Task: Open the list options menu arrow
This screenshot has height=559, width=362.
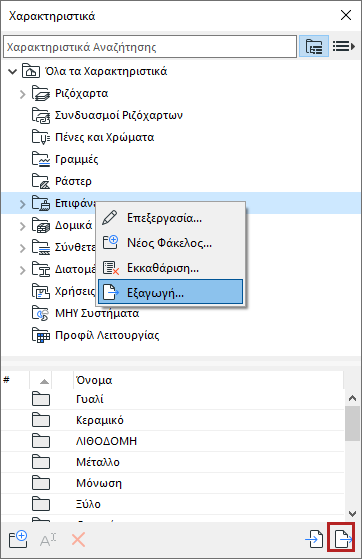Action: (344, 46)
